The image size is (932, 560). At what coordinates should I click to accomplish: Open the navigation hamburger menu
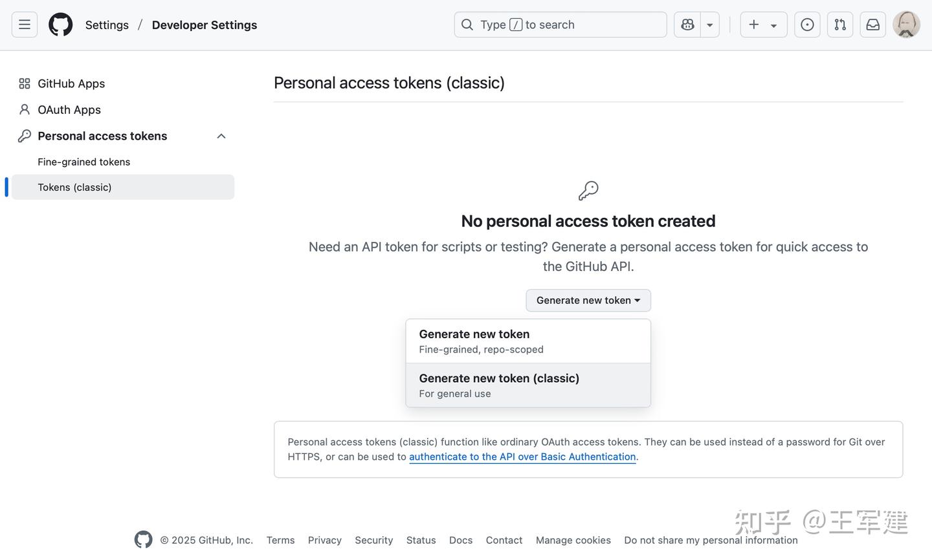pyautogui.click(x=24, y=24)
